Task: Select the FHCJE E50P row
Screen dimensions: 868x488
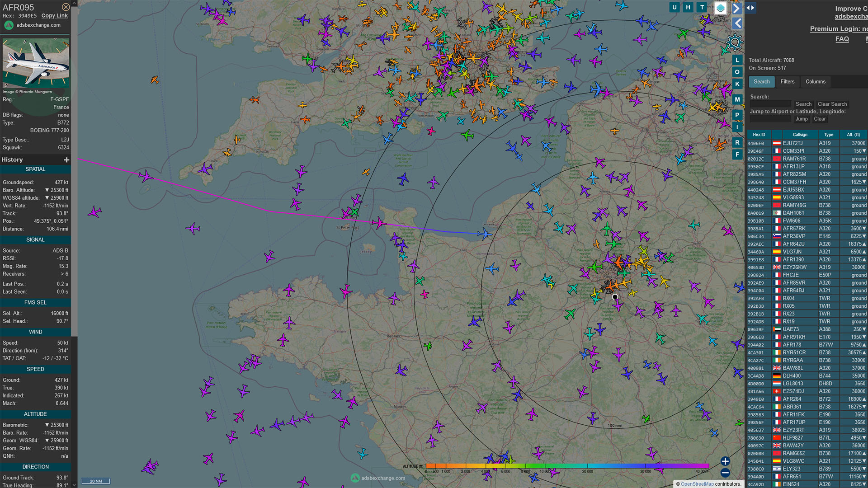Action: (x=807, y=275)
